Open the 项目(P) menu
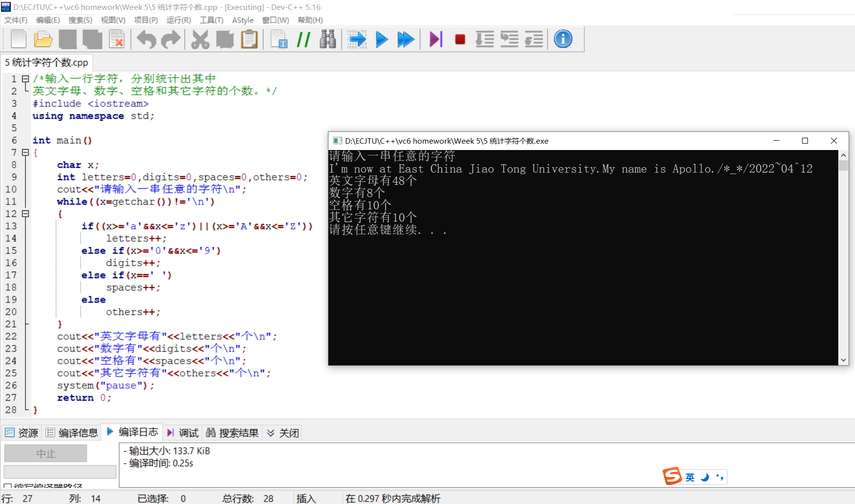Image resolution: width=855 pixels, height=504 pixels. pos(146,20)
